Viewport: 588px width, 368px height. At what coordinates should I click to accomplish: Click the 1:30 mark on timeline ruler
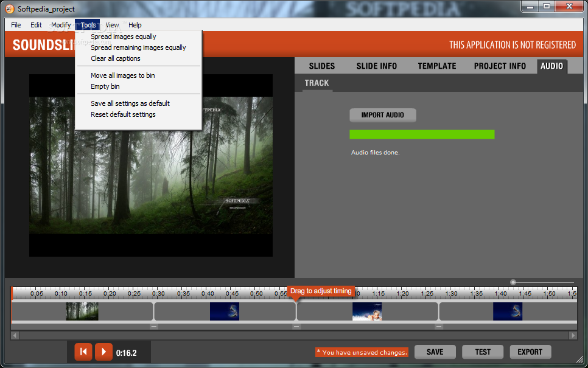pos(451,293)
